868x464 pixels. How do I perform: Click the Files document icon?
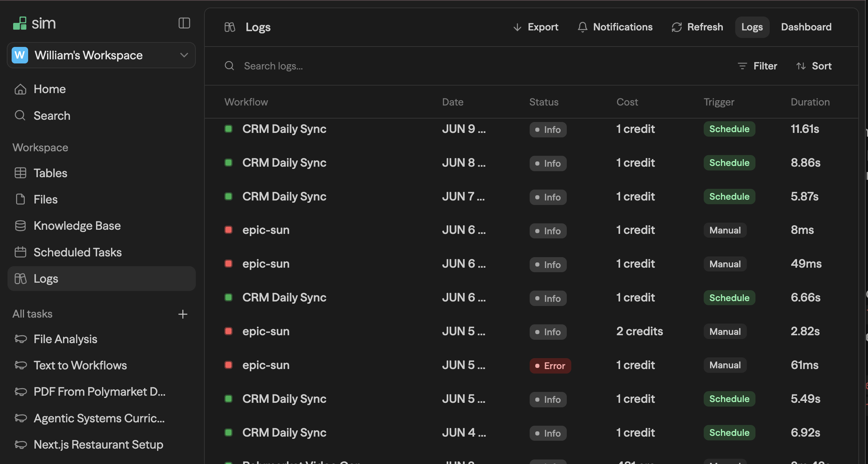pyautogui.click(x=21, y=199)
